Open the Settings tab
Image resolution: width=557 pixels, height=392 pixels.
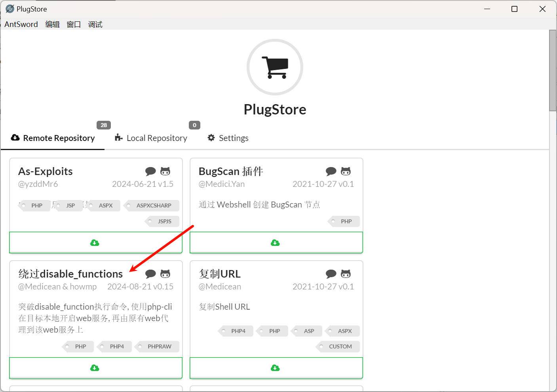click(x=228, y=138)
